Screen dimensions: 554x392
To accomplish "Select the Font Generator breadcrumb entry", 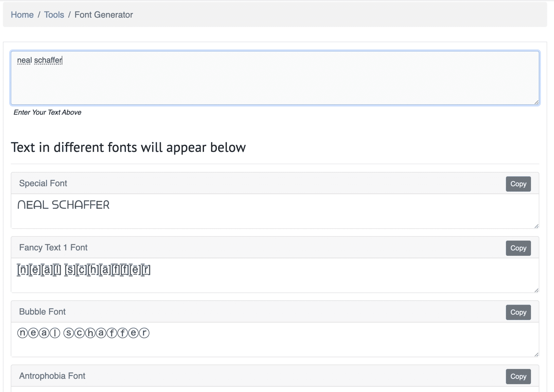I will click(104, 15).
